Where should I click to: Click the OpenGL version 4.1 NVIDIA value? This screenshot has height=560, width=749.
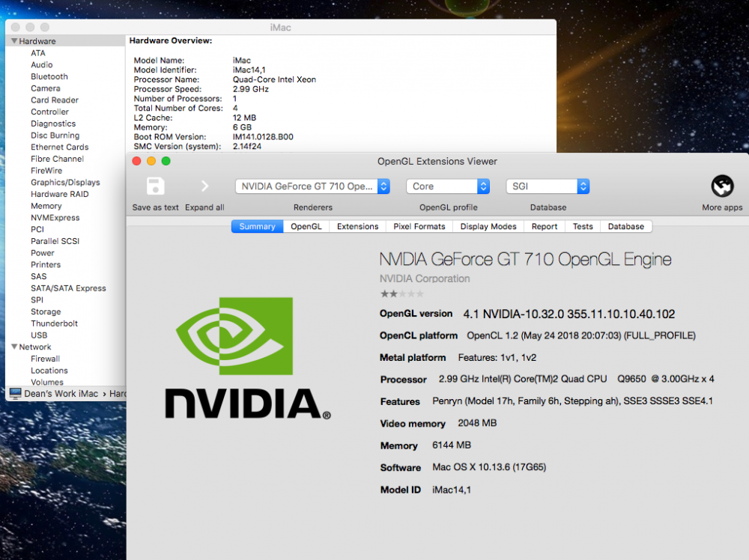(x=569, y=314)
